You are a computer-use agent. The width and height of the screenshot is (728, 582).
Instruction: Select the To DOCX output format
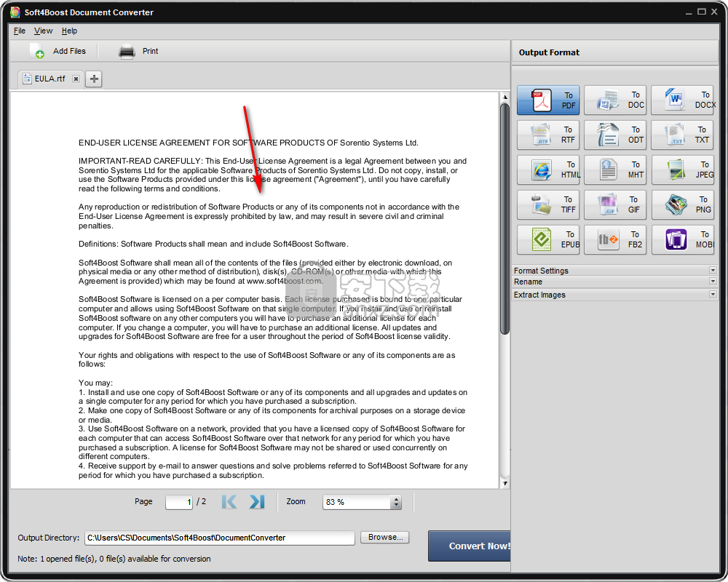(683, 100)
